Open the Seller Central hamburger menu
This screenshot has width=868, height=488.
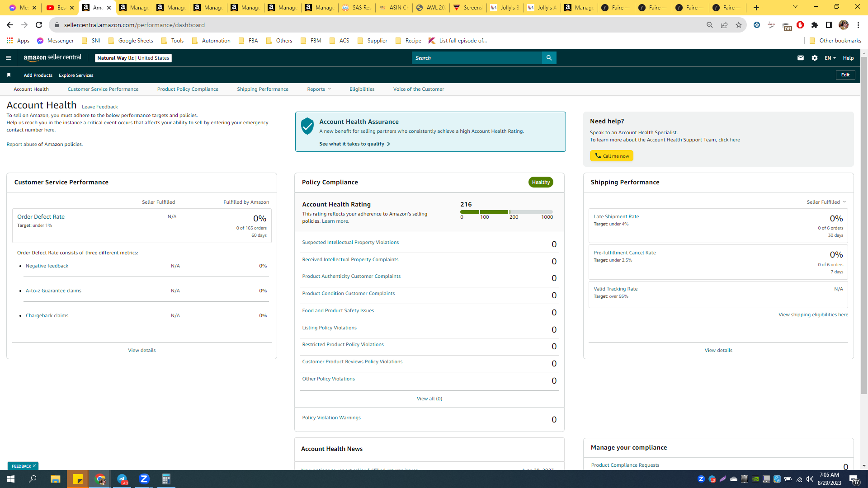click(x=9, y=58)
